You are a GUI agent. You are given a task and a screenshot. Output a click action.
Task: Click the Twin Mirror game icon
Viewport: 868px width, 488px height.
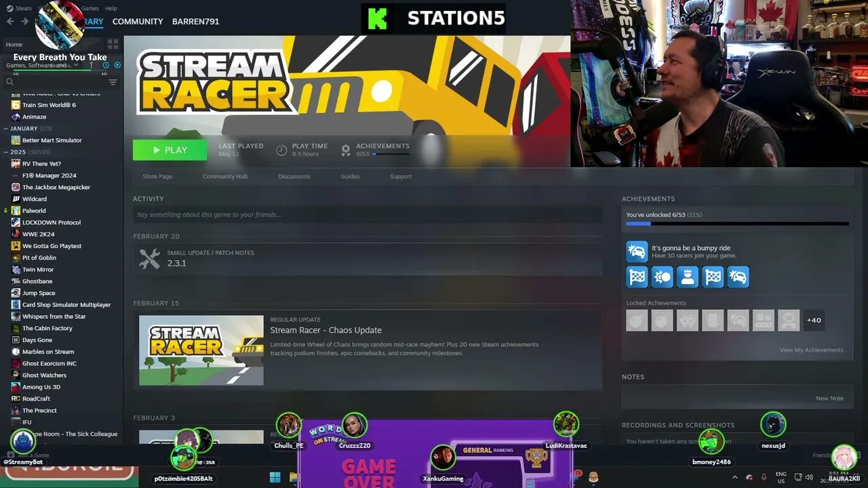point(16,269)
